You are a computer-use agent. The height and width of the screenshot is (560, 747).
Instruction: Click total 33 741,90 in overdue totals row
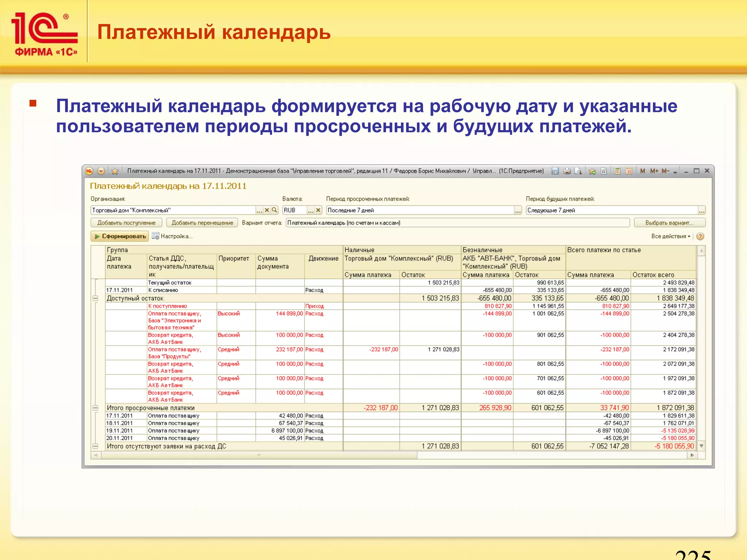click(599, 408)
